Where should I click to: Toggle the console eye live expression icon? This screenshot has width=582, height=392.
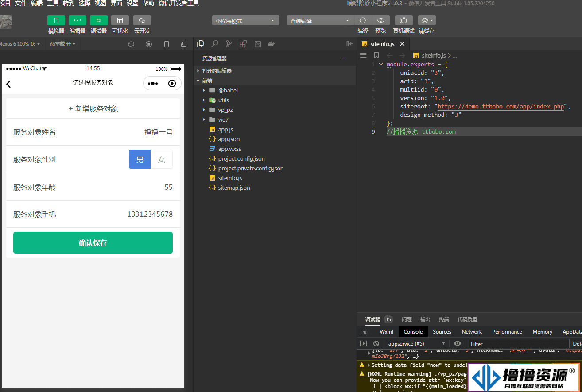click(x=458, y=343)
